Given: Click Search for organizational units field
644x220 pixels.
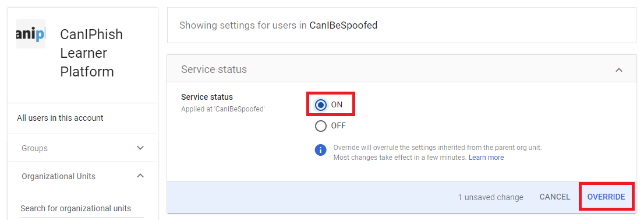Looking at the screenshot, I should [82, 208].
